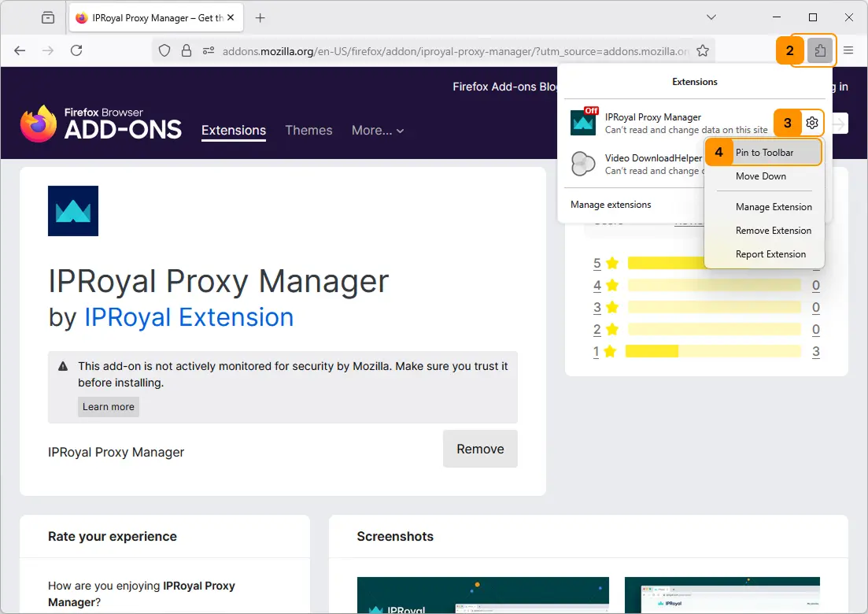Click the Remove add-on button
This screenshot has height=614, width=868.
point(480,449)
